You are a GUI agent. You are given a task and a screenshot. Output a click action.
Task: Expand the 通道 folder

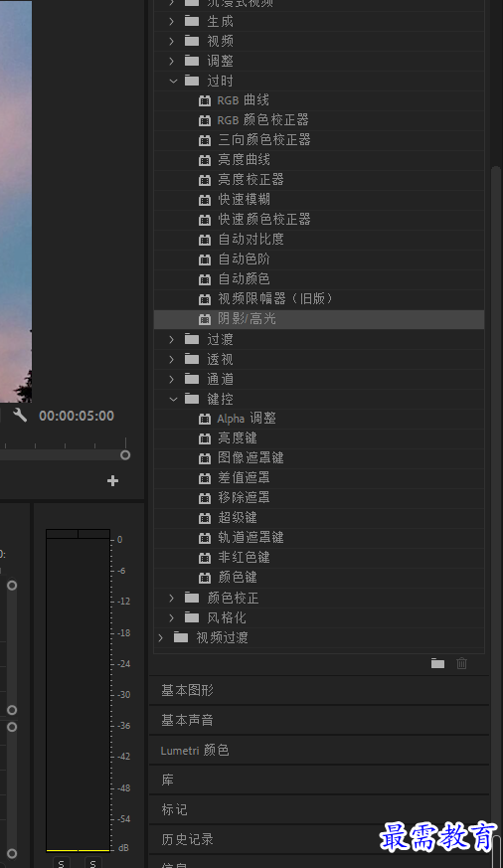coord(172,379)
